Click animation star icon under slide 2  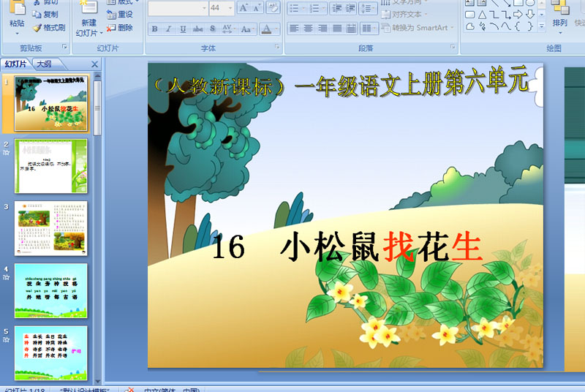pyautogui.click(x=7, y=153)
